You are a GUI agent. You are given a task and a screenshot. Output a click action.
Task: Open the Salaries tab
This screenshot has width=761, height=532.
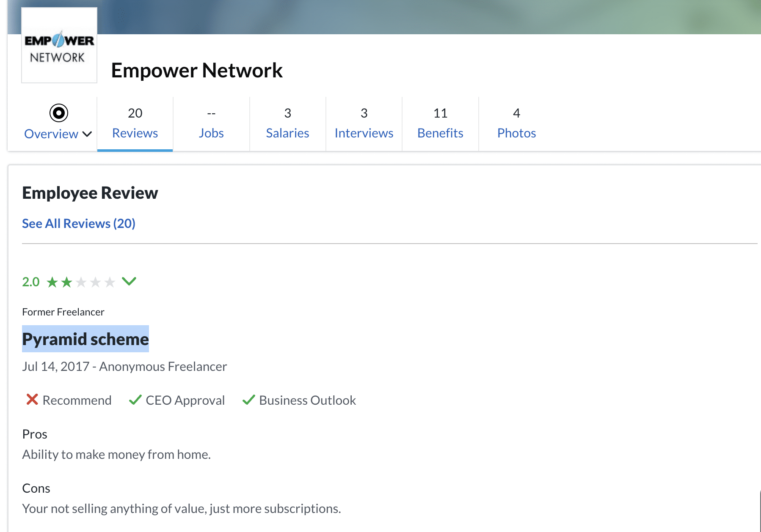(x=287, y=123)
